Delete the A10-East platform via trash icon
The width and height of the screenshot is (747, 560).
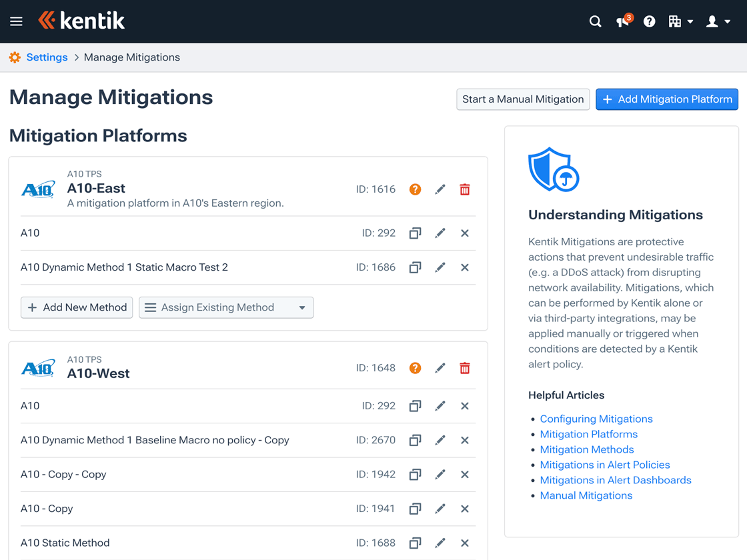pos(464,189)
